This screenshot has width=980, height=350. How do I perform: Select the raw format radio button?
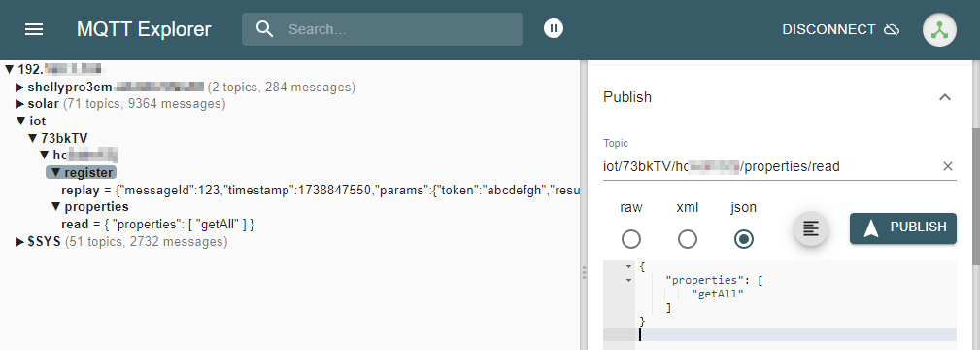pyautogui.click(x=631, y=239)
